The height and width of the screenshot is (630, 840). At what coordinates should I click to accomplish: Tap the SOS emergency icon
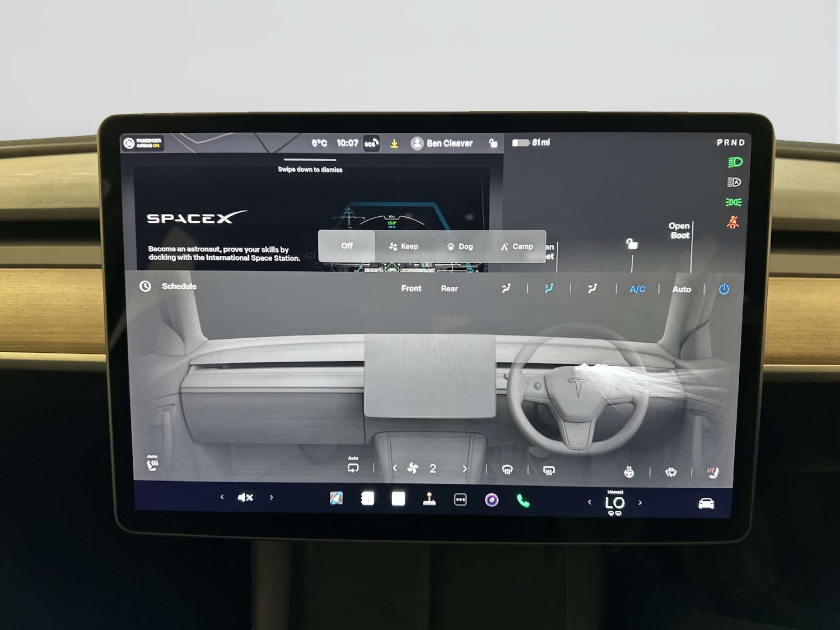click(371, 143)
